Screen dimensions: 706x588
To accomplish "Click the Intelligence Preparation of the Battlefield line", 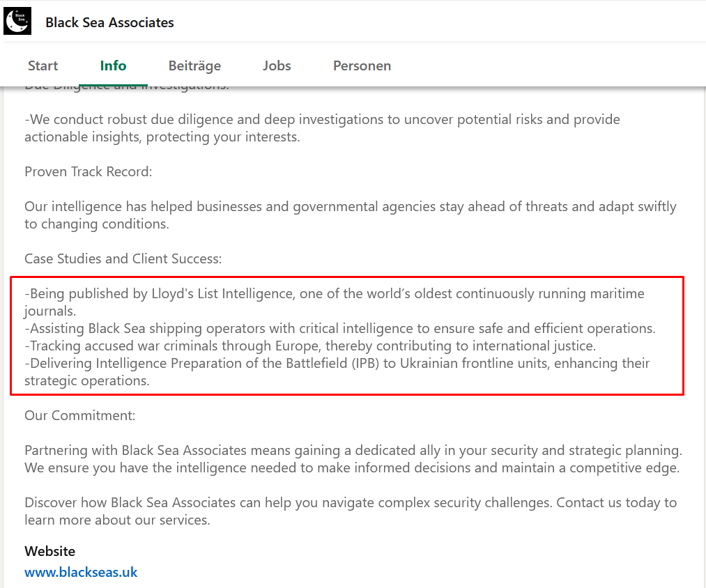I will click(337, 363).
